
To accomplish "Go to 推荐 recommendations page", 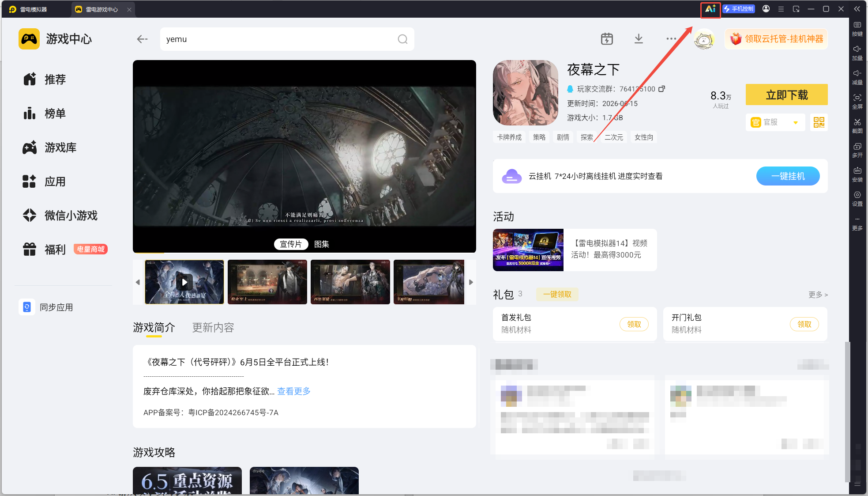I will tap(44, 80).
